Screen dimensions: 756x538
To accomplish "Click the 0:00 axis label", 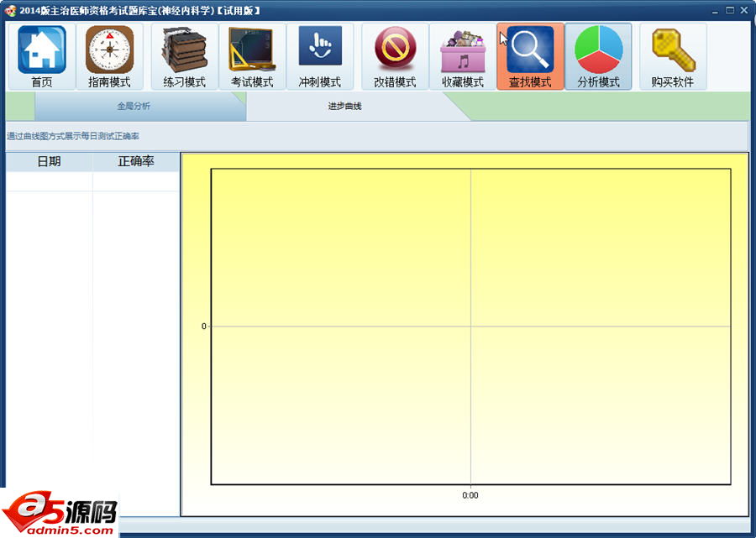I will tap(470, 495).
